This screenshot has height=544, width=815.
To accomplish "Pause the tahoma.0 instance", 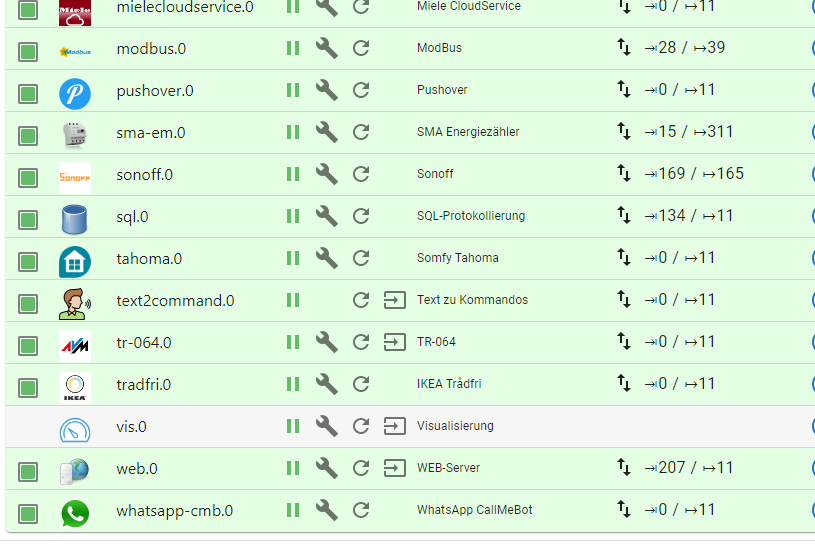I will click(293, 258).
